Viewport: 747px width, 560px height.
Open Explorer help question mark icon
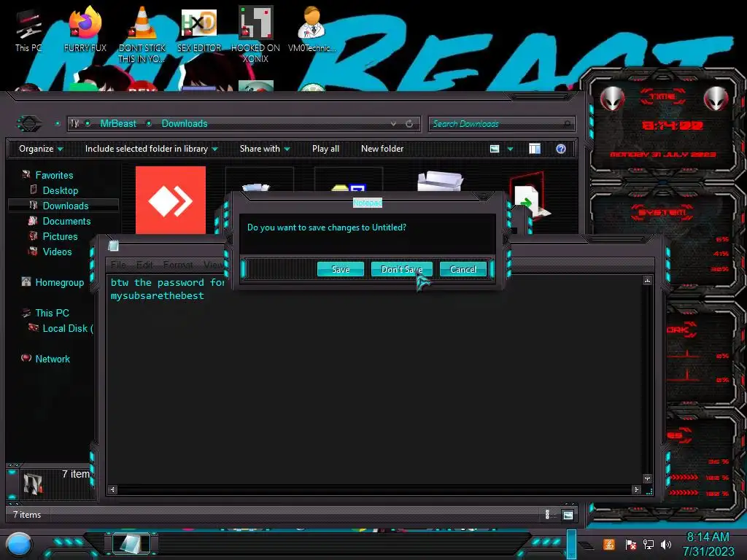tap(561, 149)
